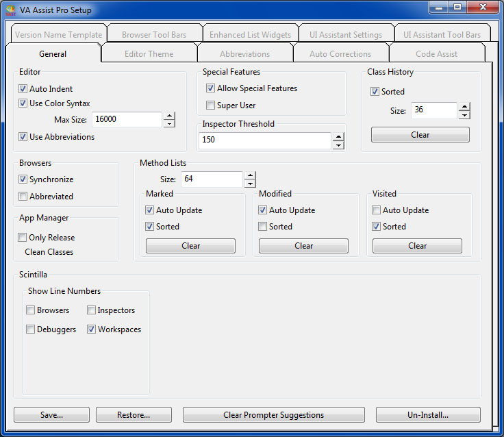504x437 pixels.
Task: Select the UI Assistant Settings tab
Action: tap(346, 35)
